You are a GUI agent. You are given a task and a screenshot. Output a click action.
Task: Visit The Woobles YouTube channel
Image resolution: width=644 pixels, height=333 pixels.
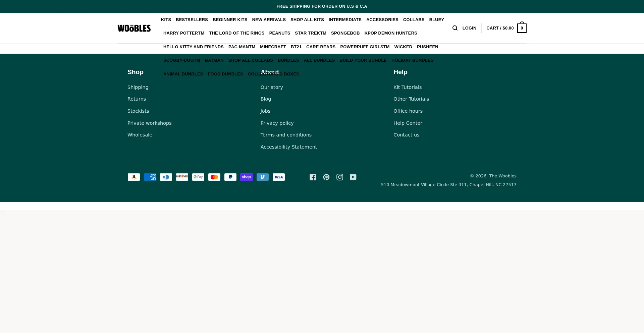pos(353,177)
